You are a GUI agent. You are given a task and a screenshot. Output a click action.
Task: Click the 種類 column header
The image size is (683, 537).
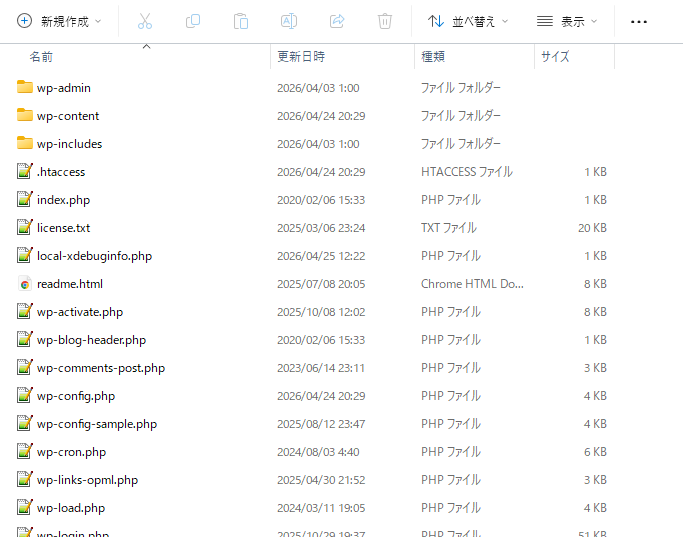tap(433, 57)
